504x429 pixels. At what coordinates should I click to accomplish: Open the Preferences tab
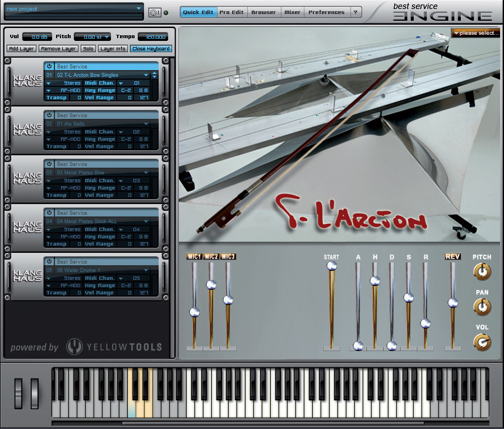click(326, 12)
